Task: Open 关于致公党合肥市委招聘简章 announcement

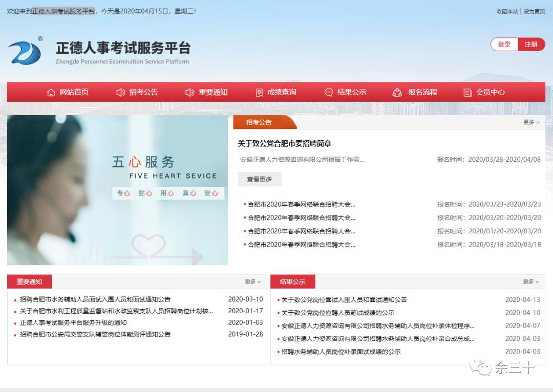Action: [285, 144]
